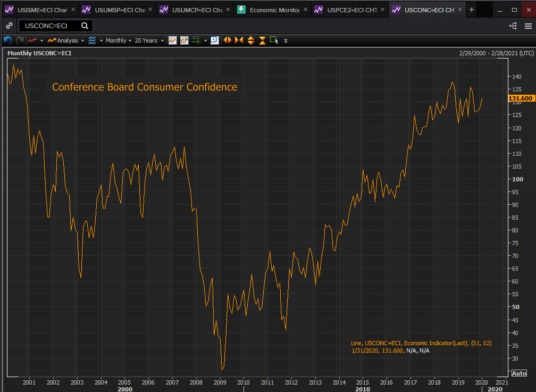
Task: Select the green zoom rectangle tool
Action: (x=274, y=40)
